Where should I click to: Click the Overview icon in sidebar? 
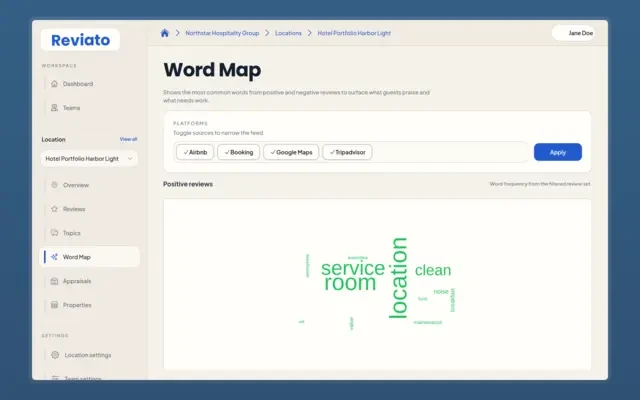(x=54, y=185)
